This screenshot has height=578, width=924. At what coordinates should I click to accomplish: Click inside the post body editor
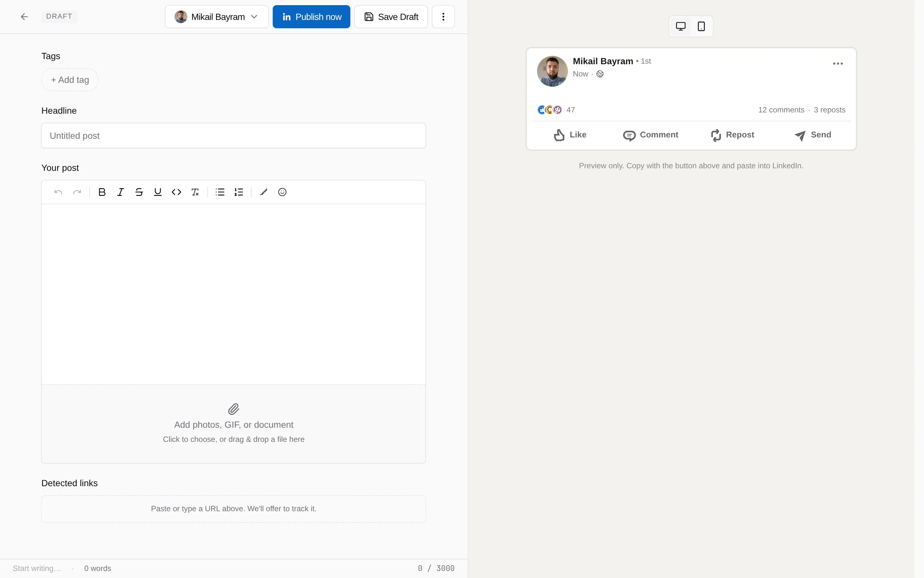coord(233,294)
